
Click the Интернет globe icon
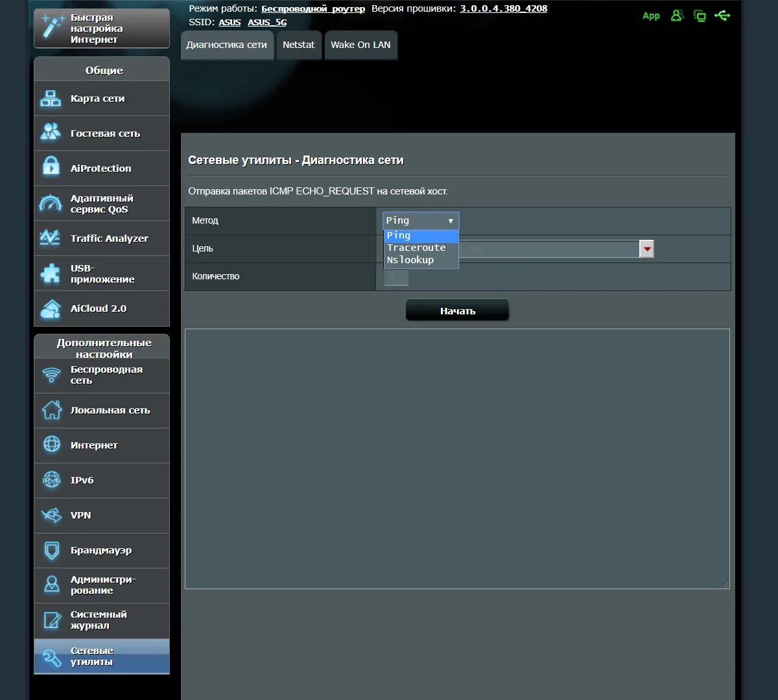coord(51,445)
